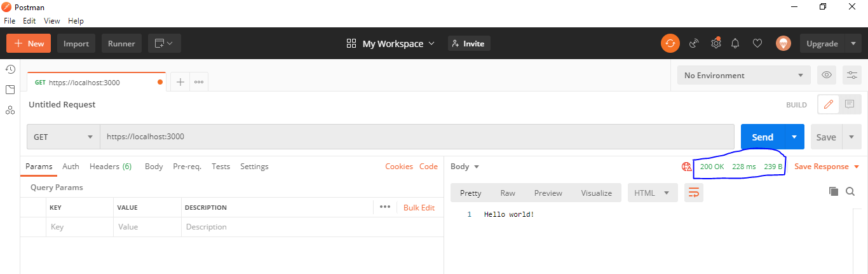Click the search icon in response pane
Image resolution: width=868 pixels, height=274 pixels.
pos(850,191)
